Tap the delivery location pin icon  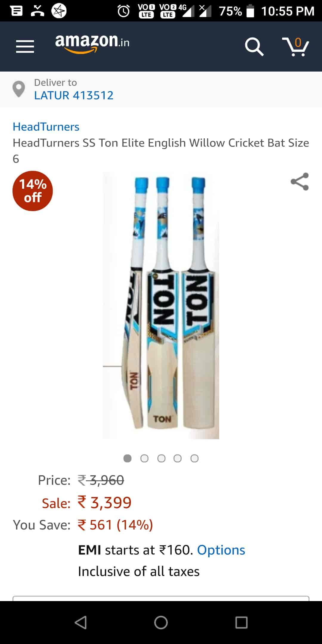(19, 89)
